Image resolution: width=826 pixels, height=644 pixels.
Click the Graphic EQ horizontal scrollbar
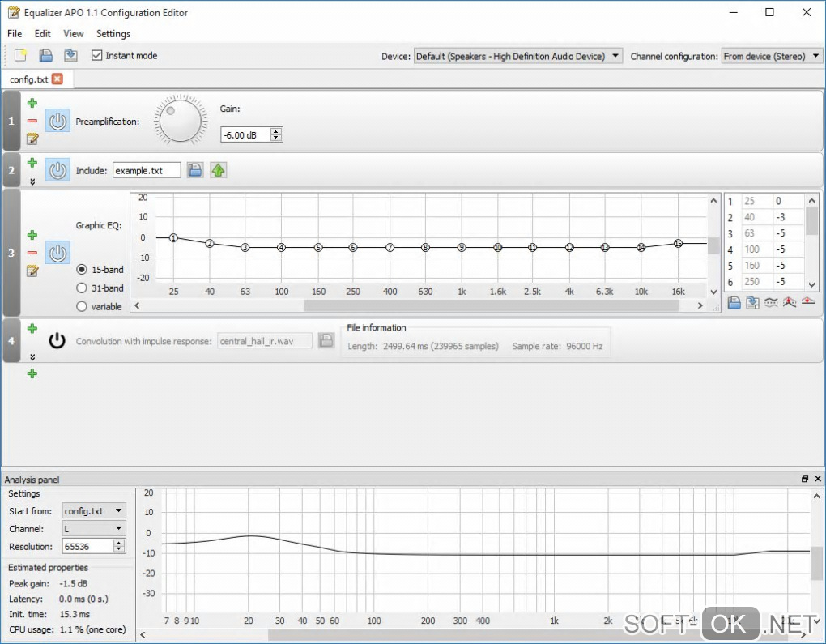tap(492, 305)
